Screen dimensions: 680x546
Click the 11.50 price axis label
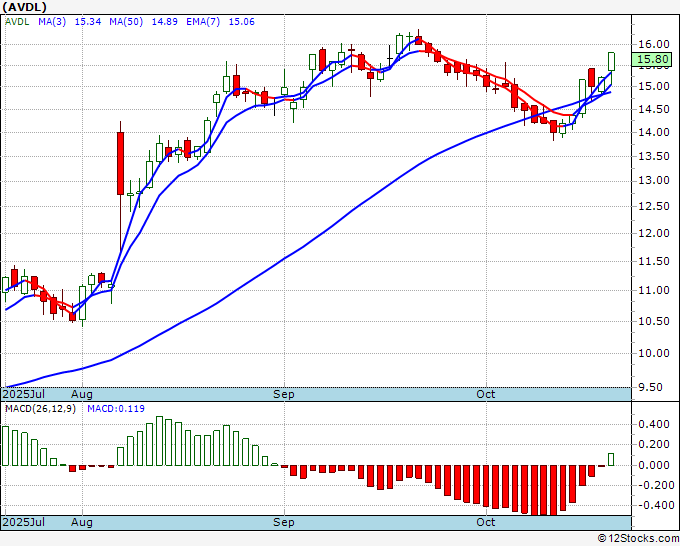[654, 261]
